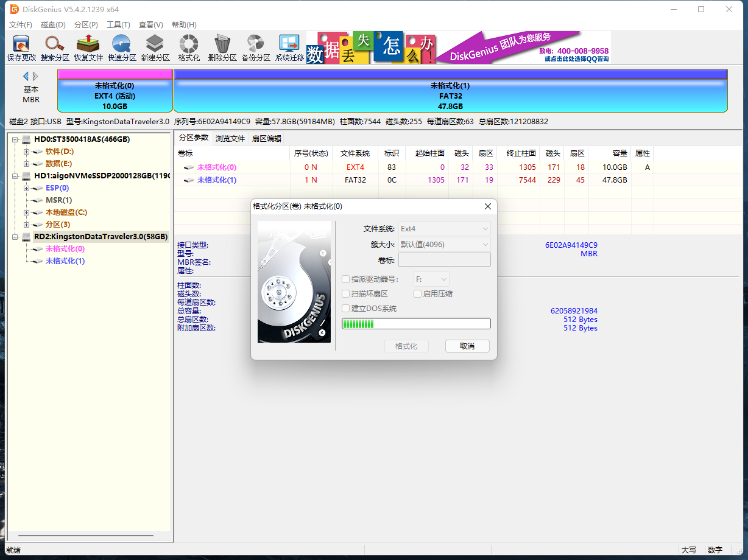Click the 搜索分区 magnifier icon
748x560 pixels.
(55, 44)
